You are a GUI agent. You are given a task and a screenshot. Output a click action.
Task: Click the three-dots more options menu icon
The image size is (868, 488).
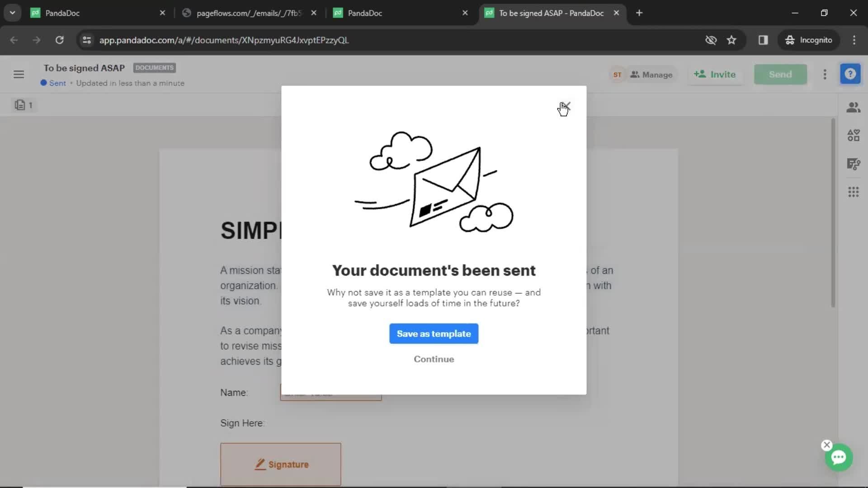pos(825,74)
